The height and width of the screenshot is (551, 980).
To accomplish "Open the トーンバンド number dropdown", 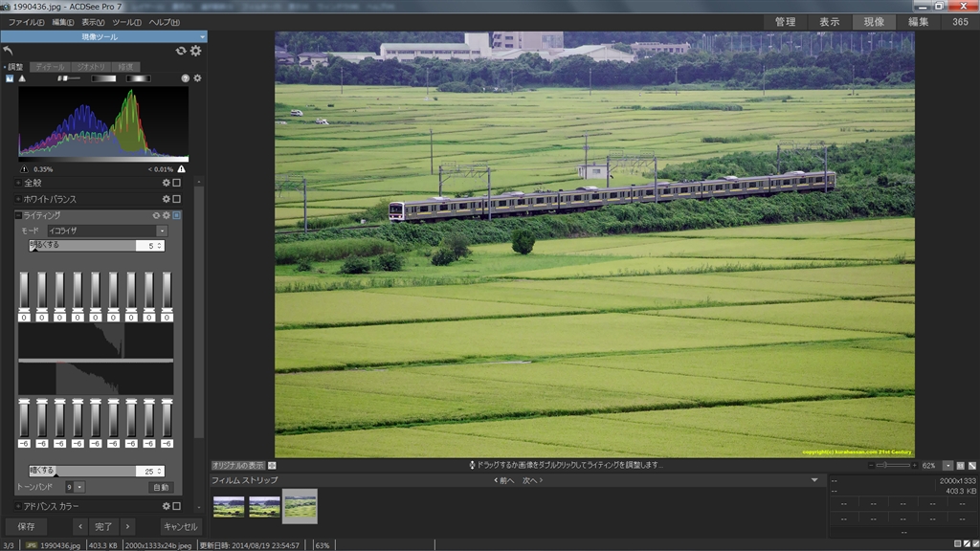I will tap(75, 487).
